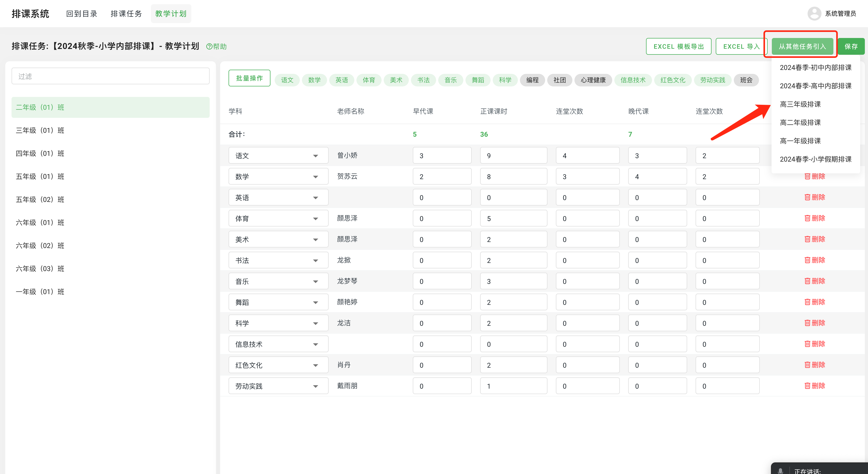Enable the 编程 subject filter
Screen dimensions: 868x474
coord(532,80)
